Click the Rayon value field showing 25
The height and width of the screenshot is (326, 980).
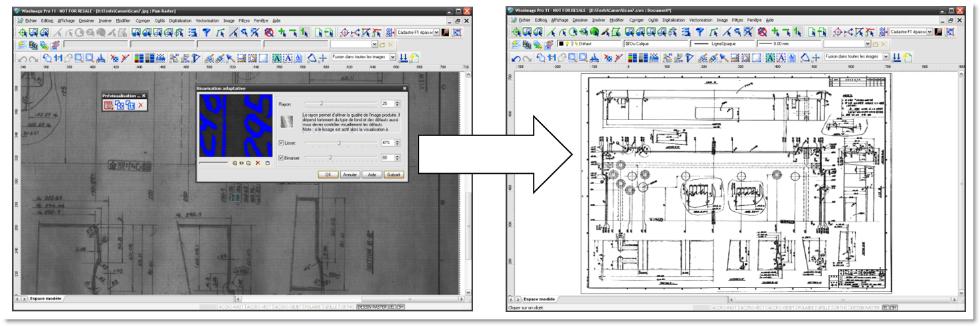(x=388, y=103)
